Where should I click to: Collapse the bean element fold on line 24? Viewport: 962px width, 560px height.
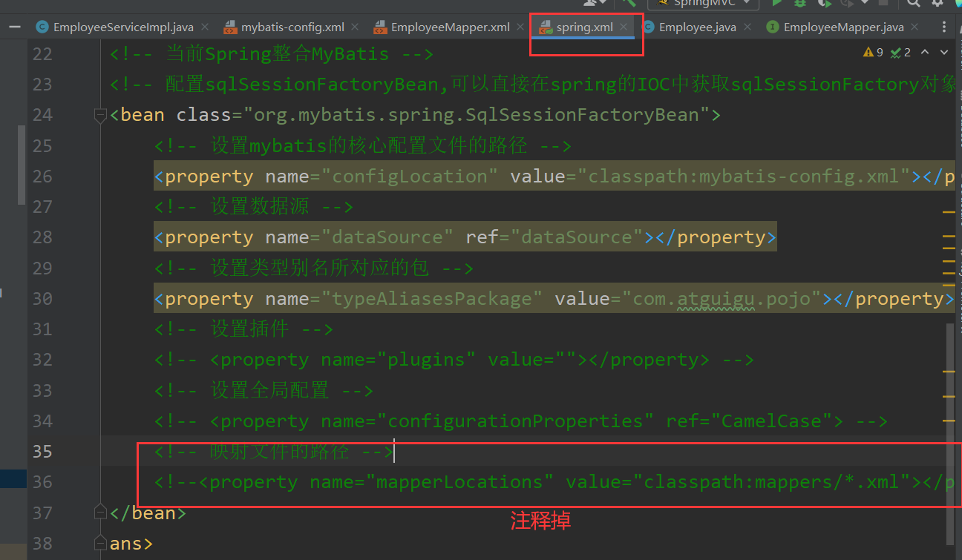tap(100, 115)
